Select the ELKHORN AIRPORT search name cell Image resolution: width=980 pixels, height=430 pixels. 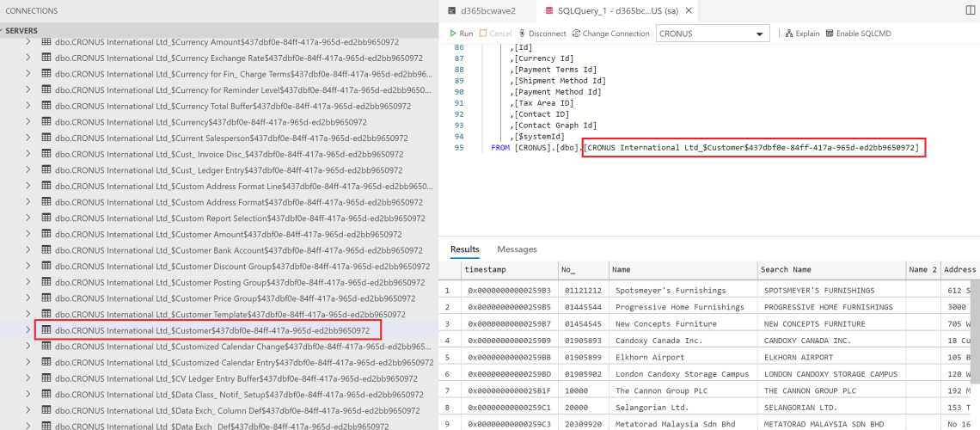coord(831,357)
